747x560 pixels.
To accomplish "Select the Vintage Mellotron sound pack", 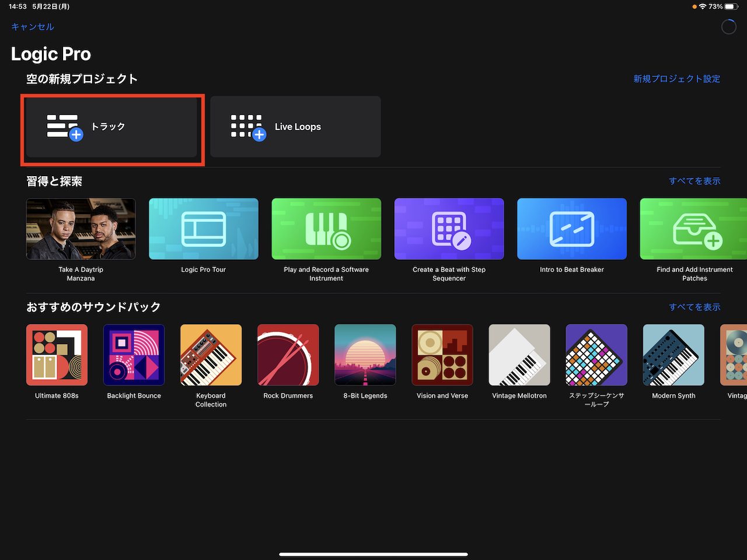I will [x=519, y=355].
